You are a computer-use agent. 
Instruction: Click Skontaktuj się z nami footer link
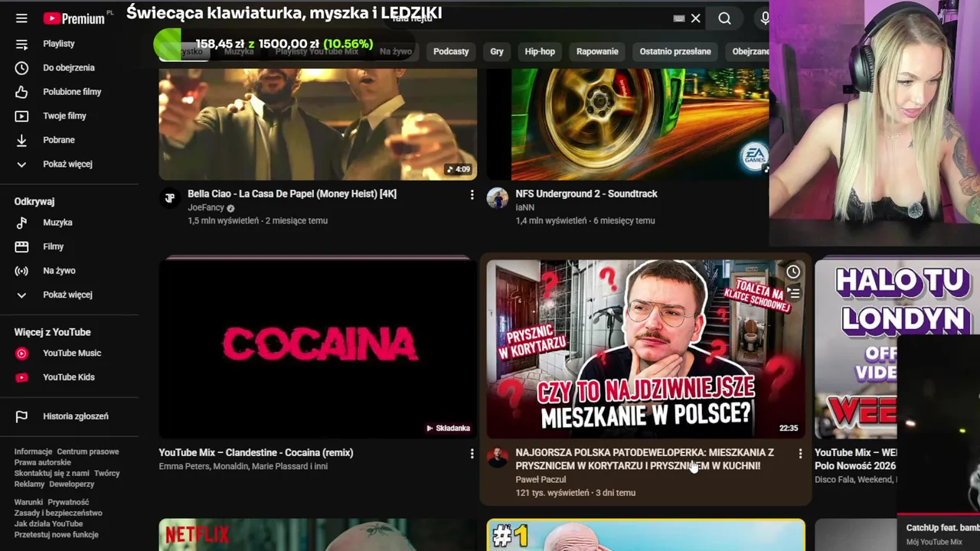click(51, 473)
